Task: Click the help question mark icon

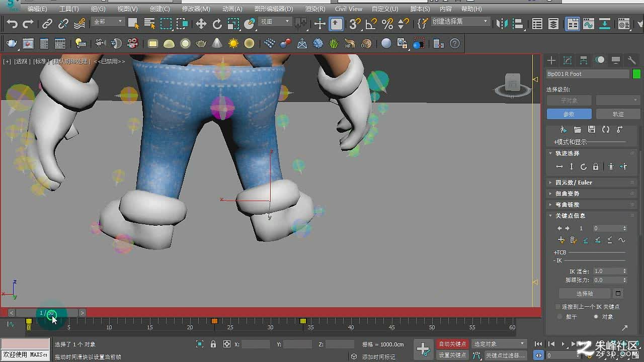Action: click(x=455, y=44)
